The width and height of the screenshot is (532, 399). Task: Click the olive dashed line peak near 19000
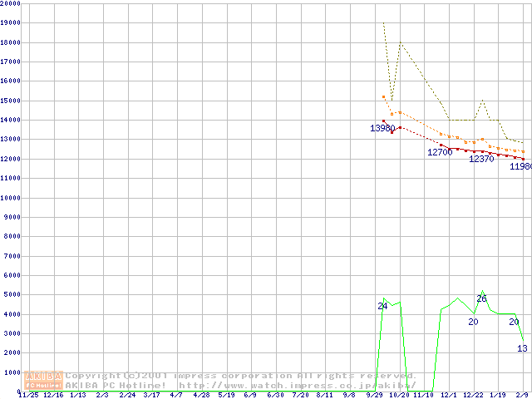[383, 23]
